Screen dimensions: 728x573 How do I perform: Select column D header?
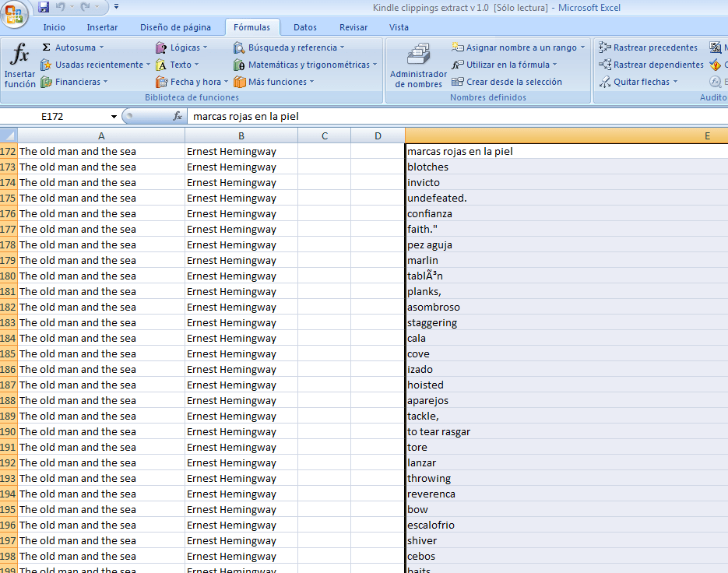click(x=378, y=136)
